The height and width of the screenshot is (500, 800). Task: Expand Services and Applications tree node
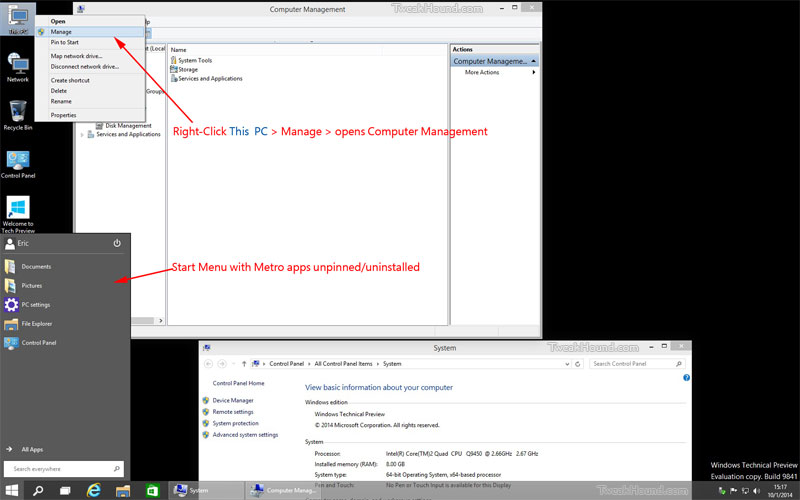click(x=82, y=135)
